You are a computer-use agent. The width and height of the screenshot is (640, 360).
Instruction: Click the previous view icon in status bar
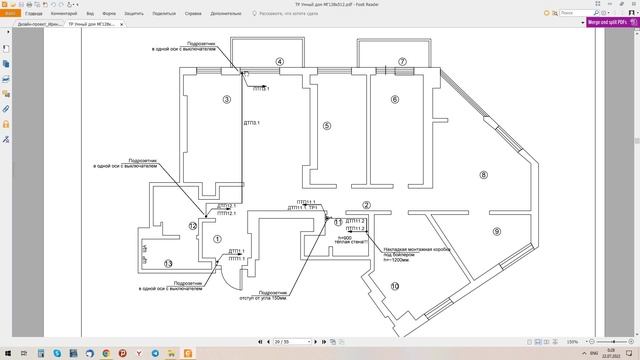(333, 342)
